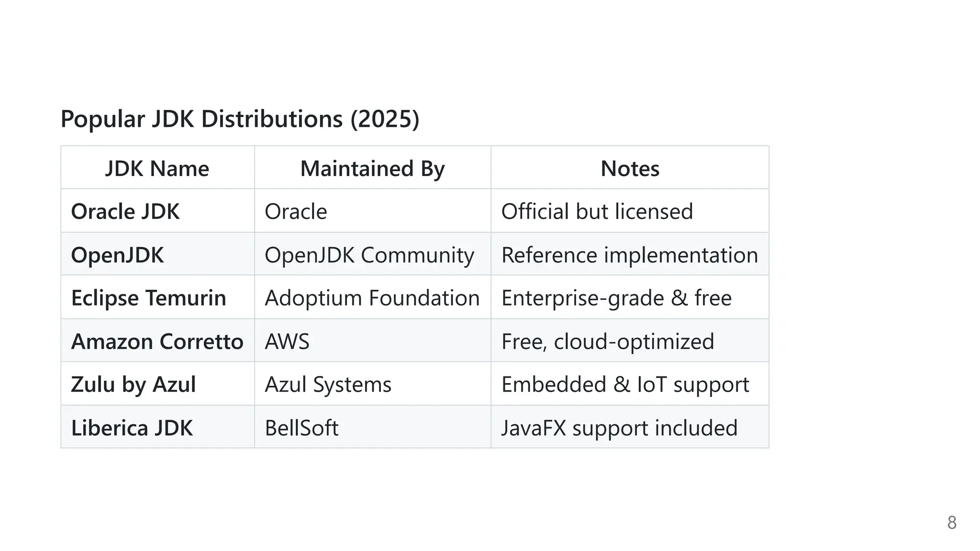Click the 'AWS' maintainer cell
The height and width of the screenshot is (551, 980).
click(x=372, y=341)
